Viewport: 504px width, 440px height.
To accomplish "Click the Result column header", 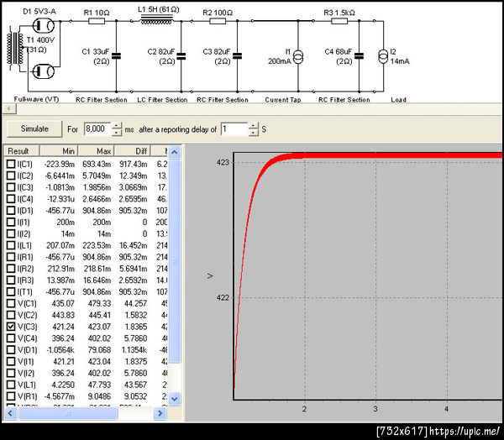I will 22,151.
